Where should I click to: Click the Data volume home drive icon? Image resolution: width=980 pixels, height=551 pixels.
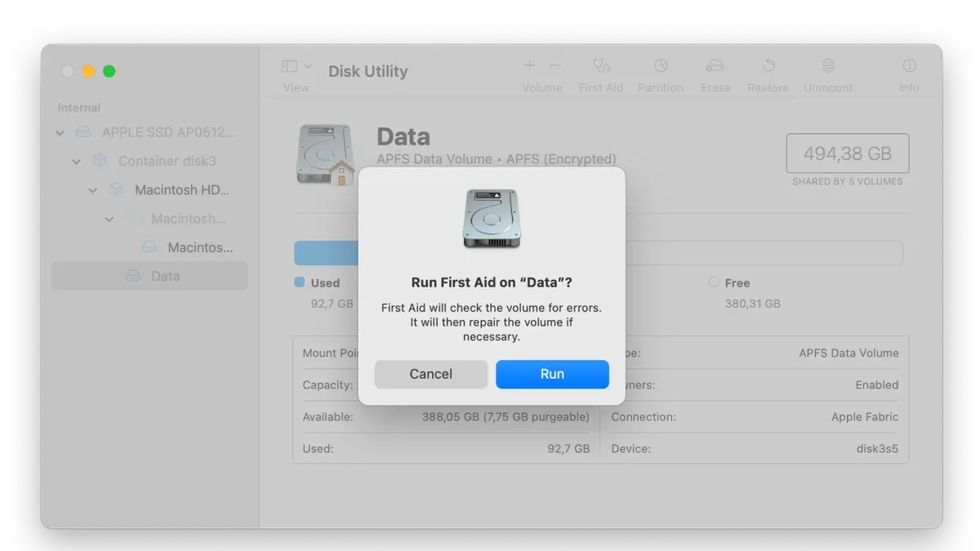326,154
